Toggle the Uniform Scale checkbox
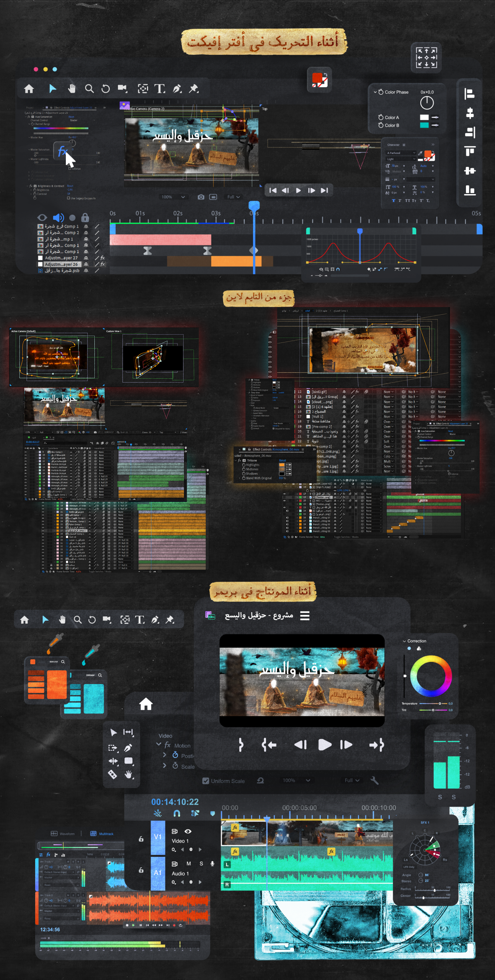495x980 pixels. (206, 781)
